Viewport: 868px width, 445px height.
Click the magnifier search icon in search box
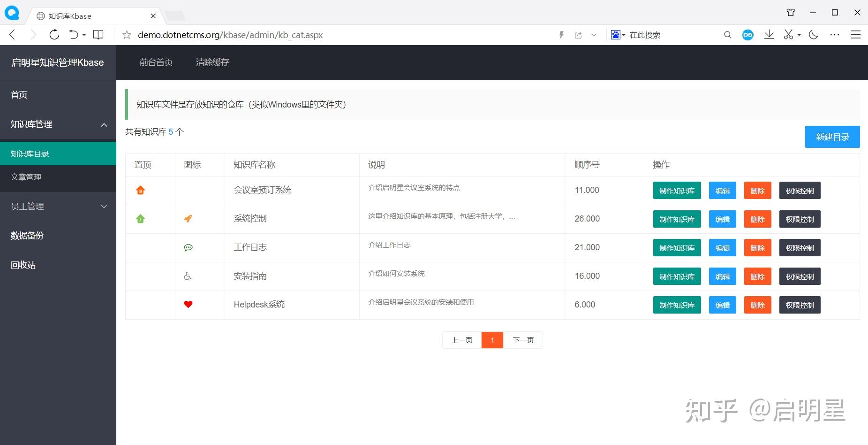coord(727,35)
